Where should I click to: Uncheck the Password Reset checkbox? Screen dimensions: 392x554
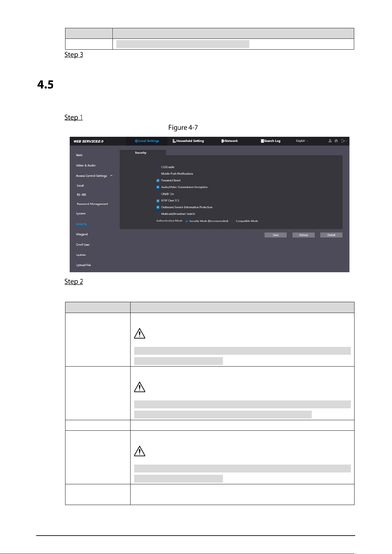[x=158, y=181]
